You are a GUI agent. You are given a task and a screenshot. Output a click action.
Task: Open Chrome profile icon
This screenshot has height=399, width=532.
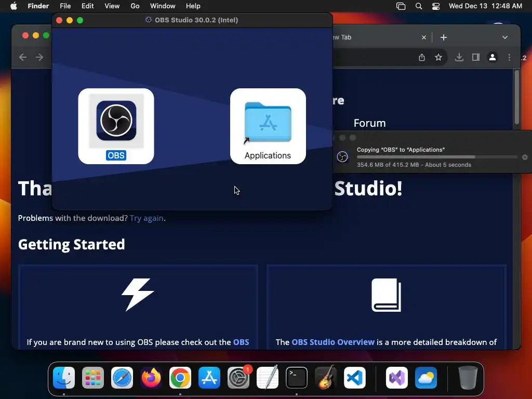pyautogui.click(x=493, y=57)
